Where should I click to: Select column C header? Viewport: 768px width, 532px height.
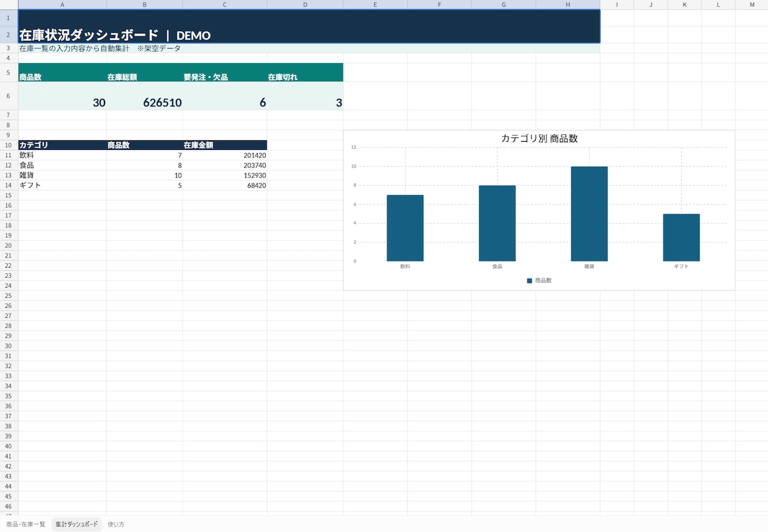pos(225,4)
